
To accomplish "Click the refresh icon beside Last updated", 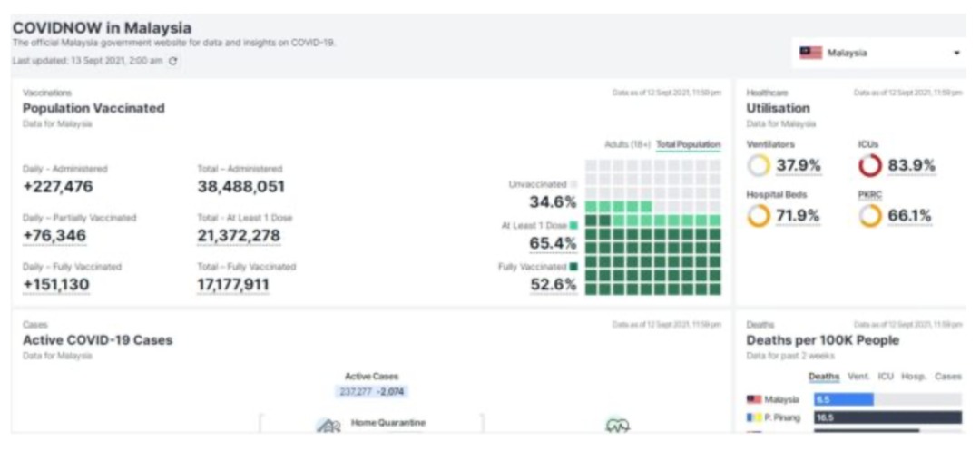I will point(173,61).
